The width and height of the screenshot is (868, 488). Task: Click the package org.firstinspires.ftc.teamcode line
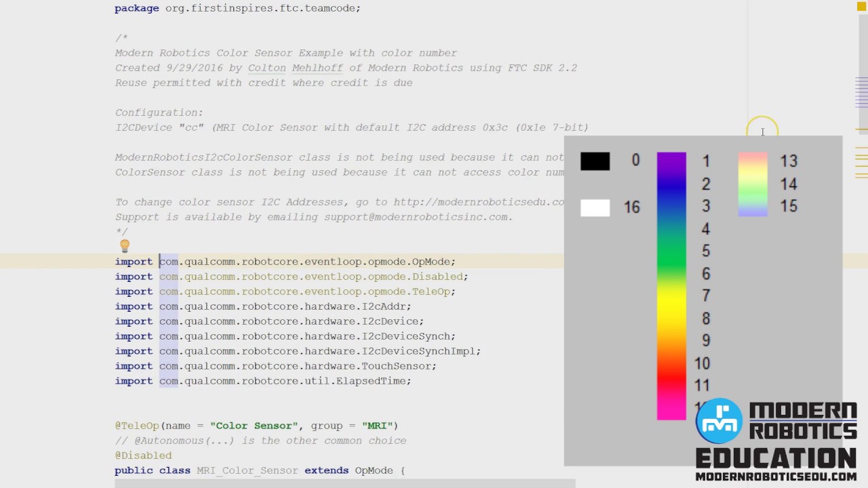(237, 8)
